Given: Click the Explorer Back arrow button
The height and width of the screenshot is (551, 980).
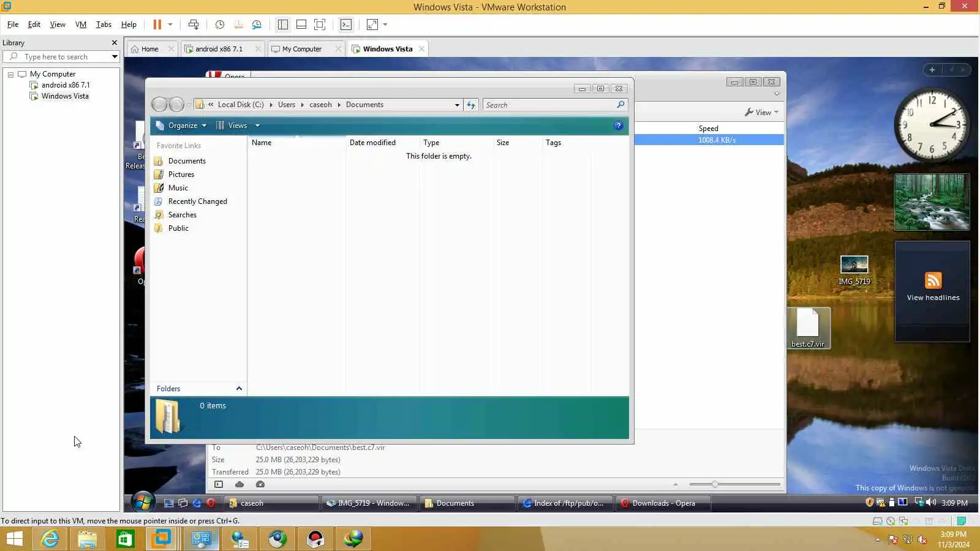Looking at the screenshot, I should coord(159,105).
